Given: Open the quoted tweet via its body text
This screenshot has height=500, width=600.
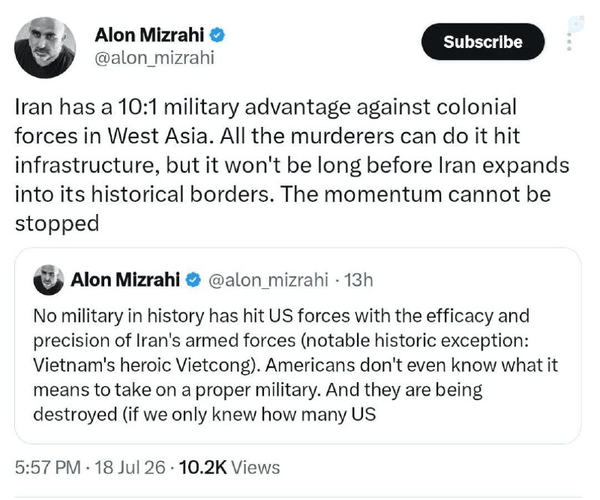Looking at the screenshot, I should click(295, 365).
